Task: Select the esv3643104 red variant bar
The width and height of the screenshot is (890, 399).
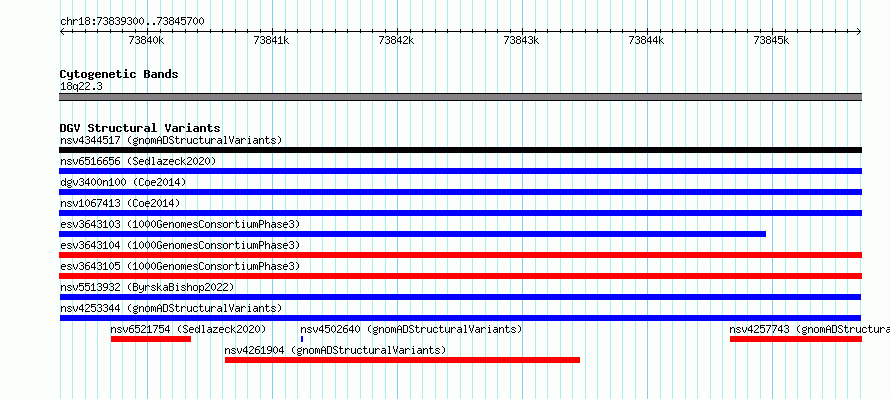Action: (460, 255)
